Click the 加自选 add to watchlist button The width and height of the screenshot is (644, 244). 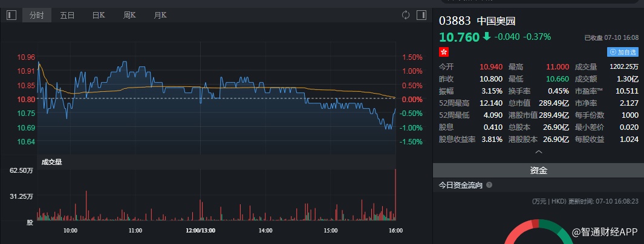click(623, 53)
